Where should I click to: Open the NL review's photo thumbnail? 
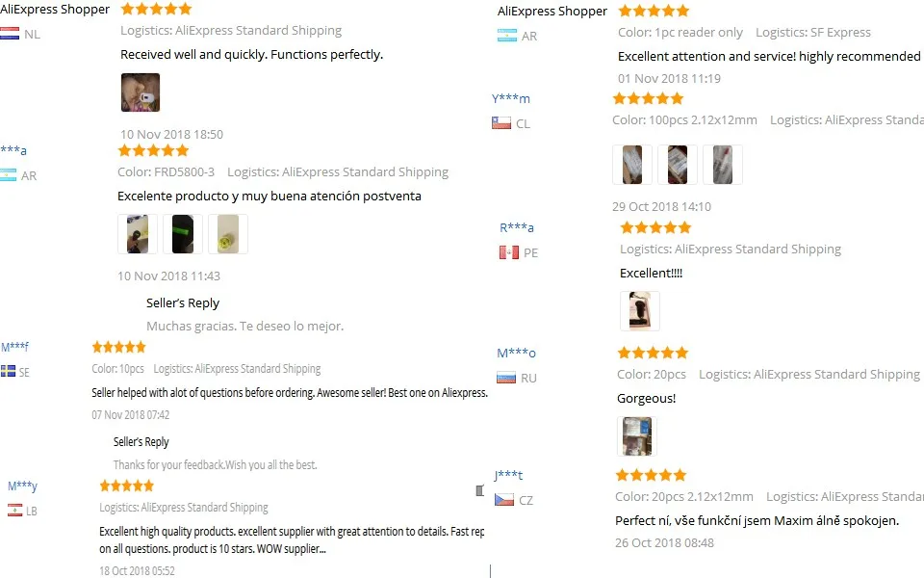[141, 92]
